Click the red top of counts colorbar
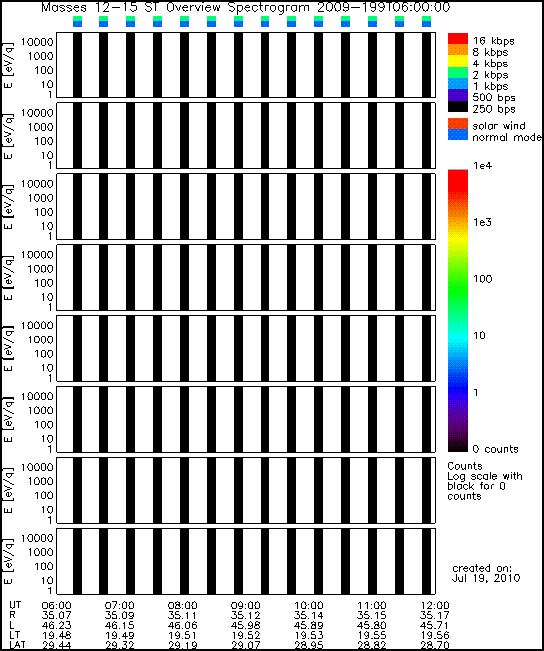The height and width of the screenshot is (651, 544). (x=458, y=181)
